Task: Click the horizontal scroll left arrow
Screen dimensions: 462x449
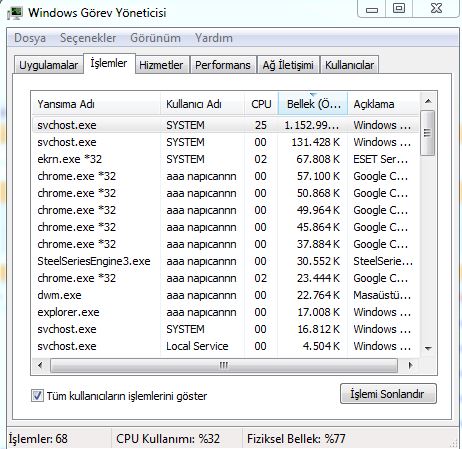Action: click(41, 365)
